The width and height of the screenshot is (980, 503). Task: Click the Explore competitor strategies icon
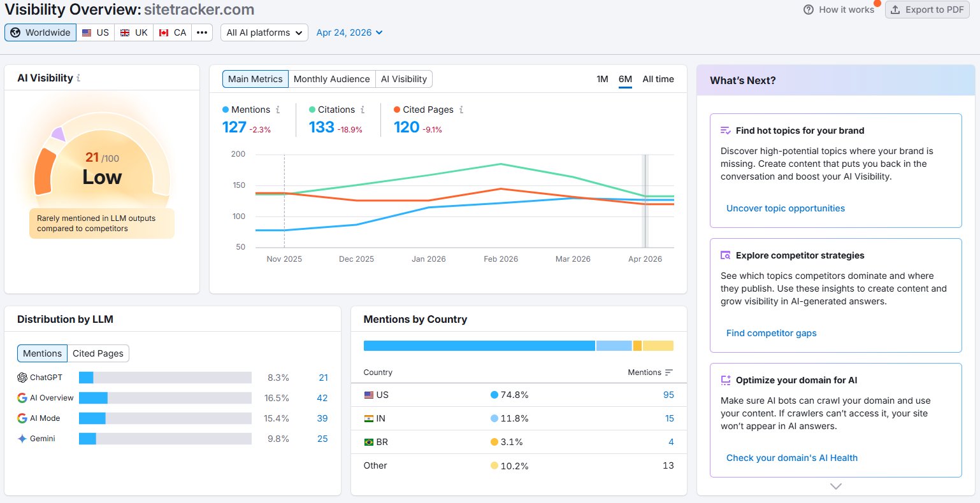pyautogui.click(x=726, y=255)
